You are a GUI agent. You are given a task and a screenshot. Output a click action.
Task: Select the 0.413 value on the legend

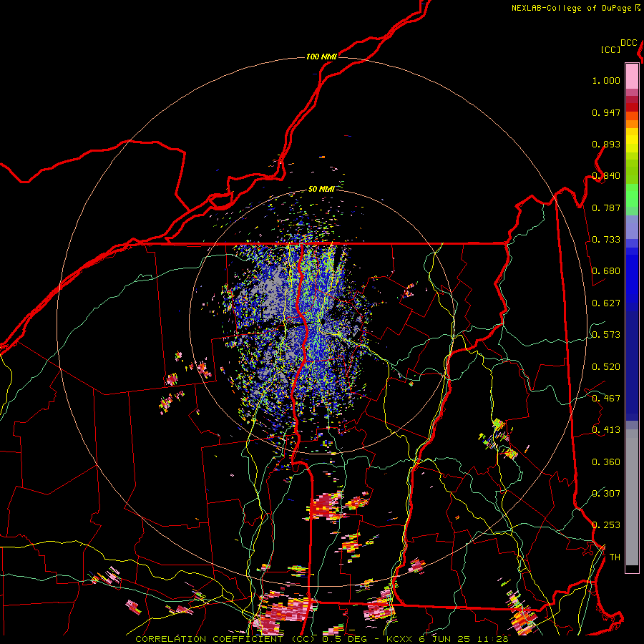click(x=606, y=430)
